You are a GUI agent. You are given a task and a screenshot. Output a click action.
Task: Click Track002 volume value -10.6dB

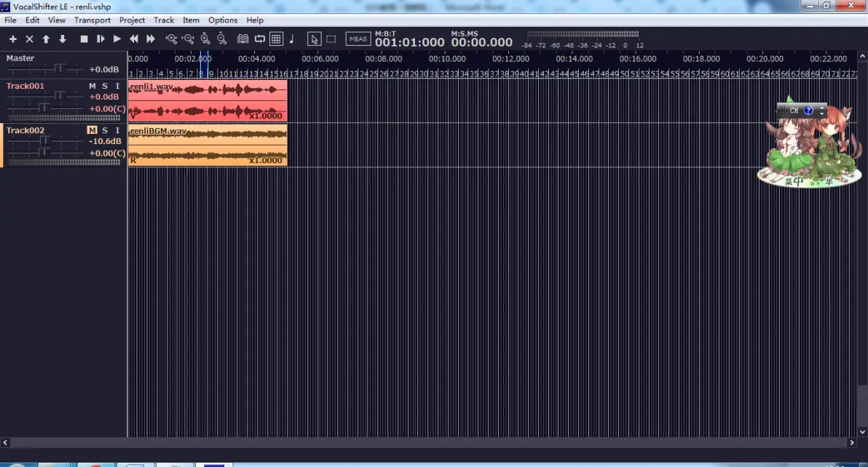click(105, 141)
